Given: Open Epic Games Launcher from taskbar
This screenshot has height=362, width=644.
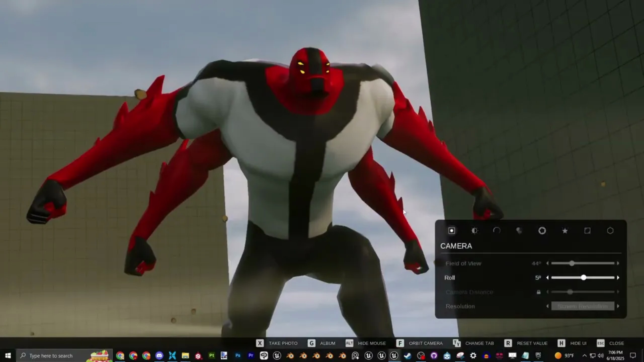Looking at the screenshot, I should [x=538, y=355].
